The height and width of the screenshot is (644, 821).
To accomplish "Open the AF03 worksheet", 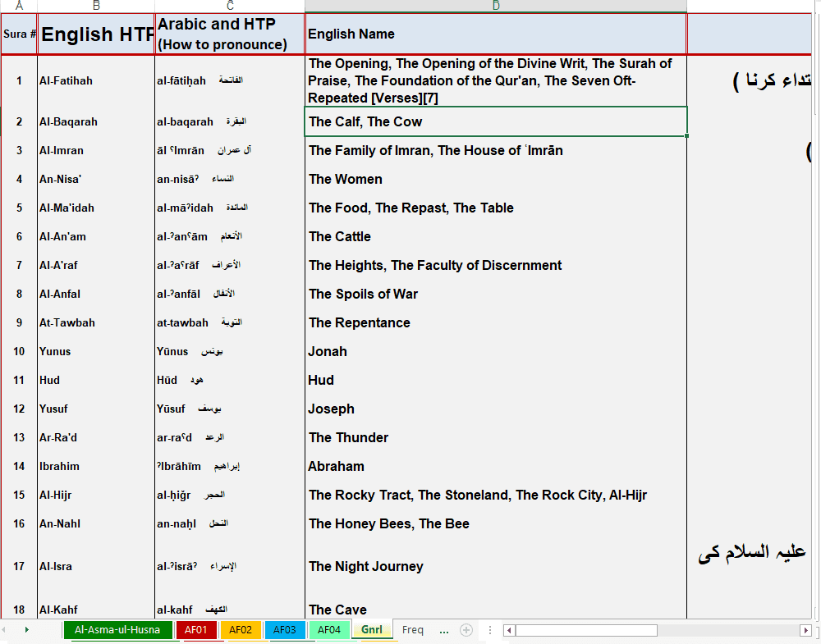I will pyautogui.click(x=285, y=629).
